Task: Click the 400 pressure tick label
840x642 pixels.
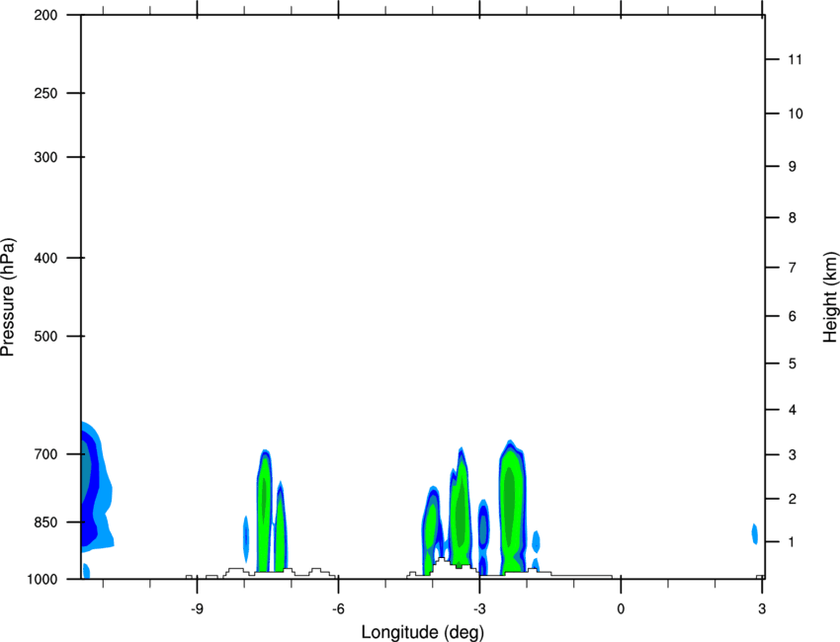Action: coord(45,258)
